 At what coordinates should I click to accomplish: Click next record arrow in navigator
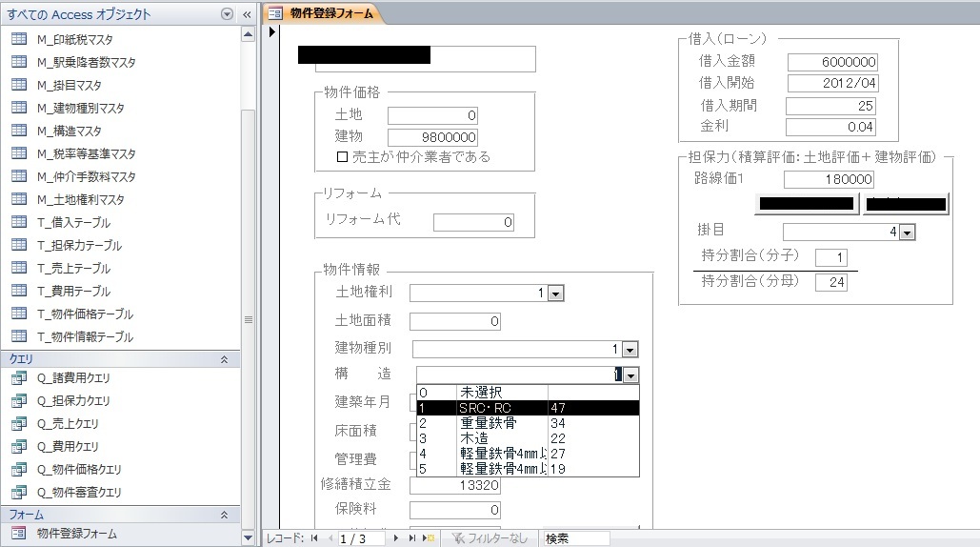click(398, 538)
